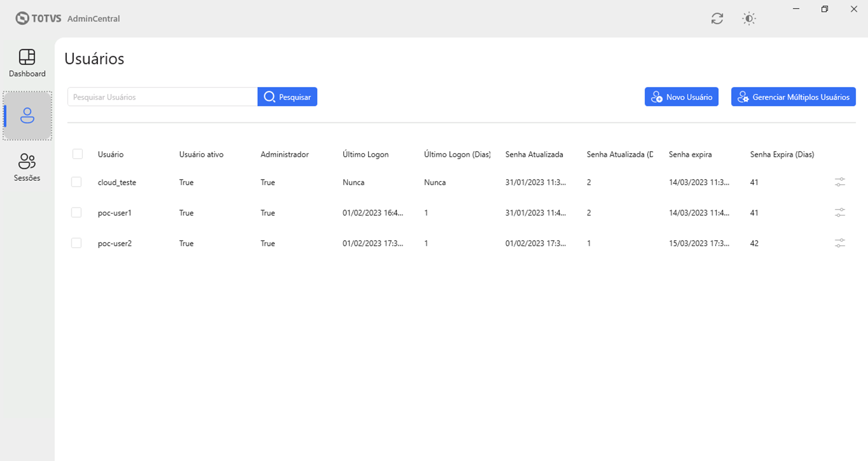The image size is (868, 461).
Task: Select the poc-user2 row checkbox
Action: (76, 243)
